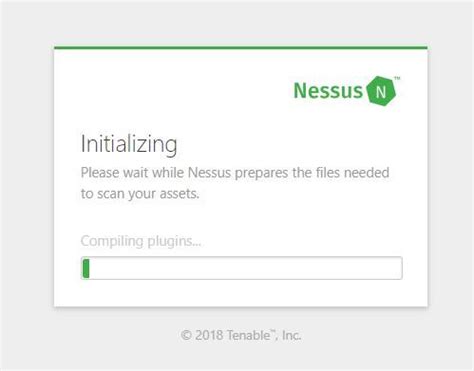Click the green hexagon N logo icon

381,91
